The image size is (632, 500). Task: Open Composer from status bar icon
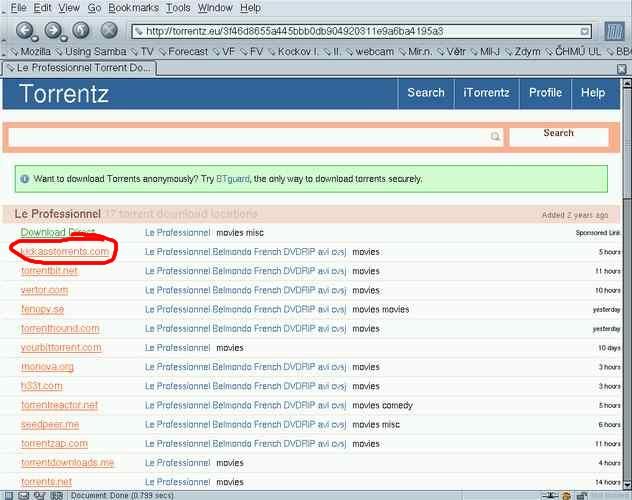(x=39, y=496)
